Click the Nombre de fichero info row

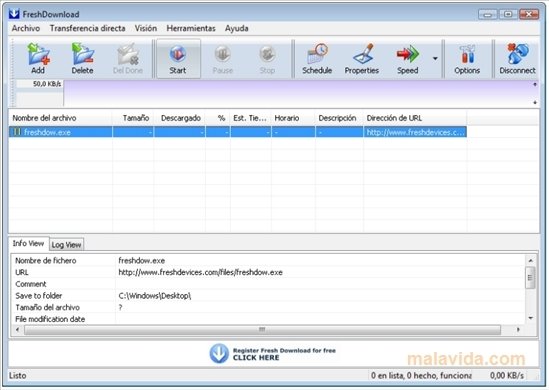268,260
